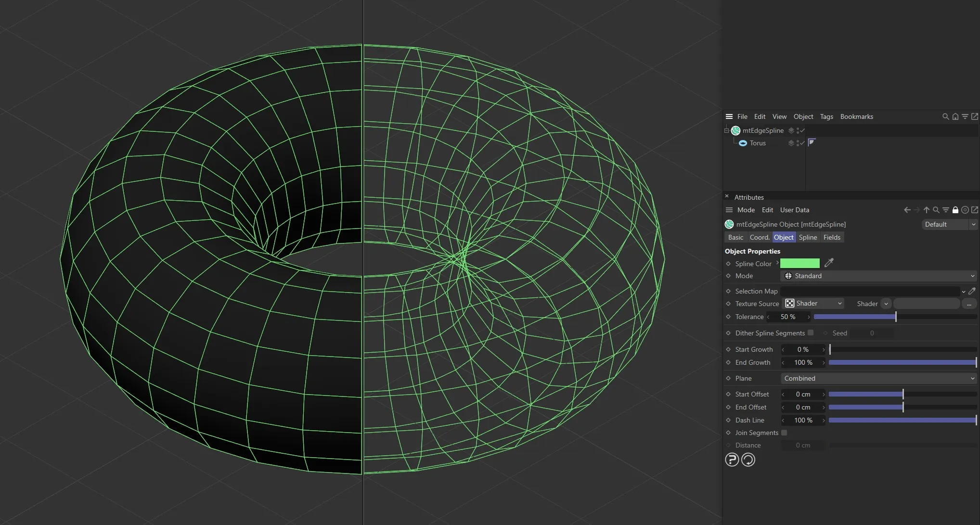
Task: Switch to the Spline tab
Action: click(808, 237)
